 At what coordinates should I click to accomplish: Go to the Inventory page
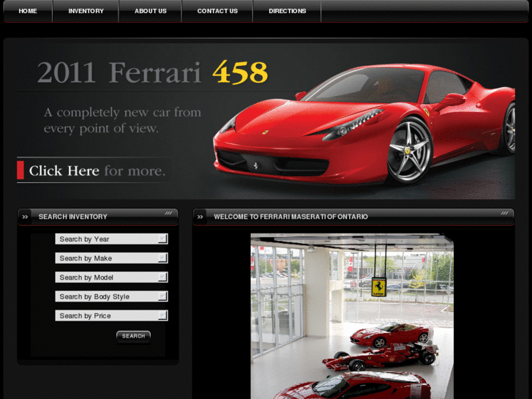(86, 11)
